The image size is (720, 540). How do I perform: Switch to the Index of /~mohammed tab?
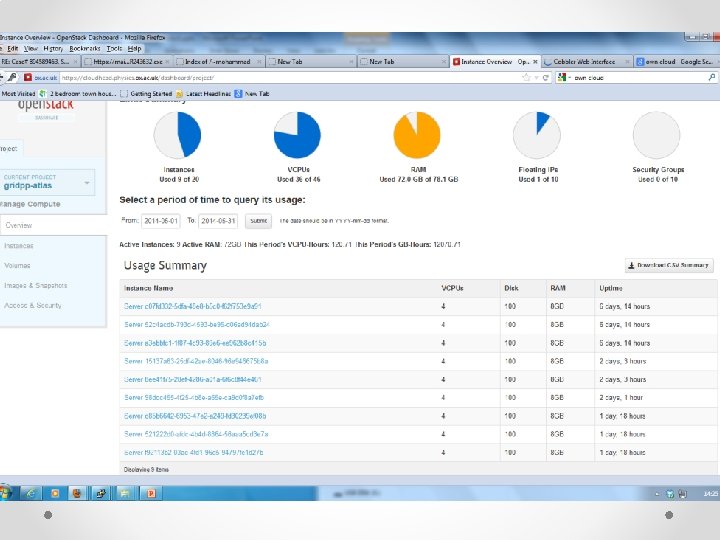click(x=219, y=62)
